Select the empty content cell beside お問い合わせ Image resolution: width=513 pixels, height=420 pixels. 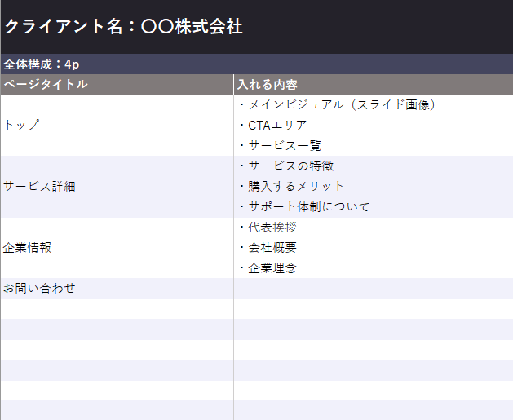373,288
